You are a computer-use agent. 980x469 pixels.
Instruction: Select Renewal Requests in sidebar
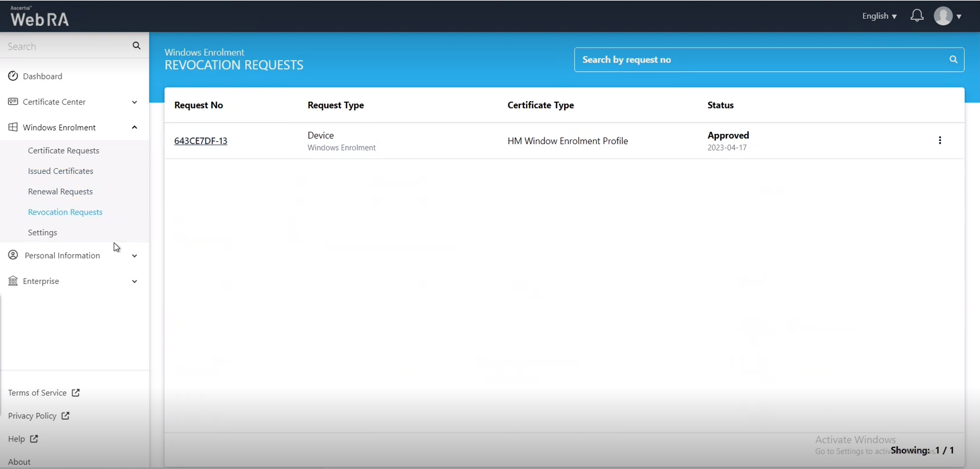click(x=60, y=192)
